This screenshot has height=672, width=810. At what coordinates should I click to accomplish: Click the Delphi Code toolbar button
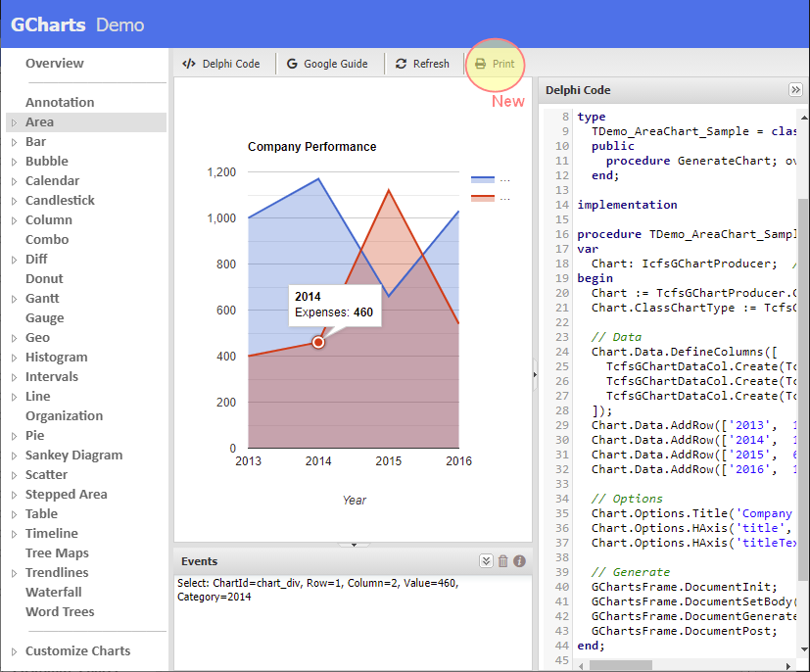(x=221, y=64)
